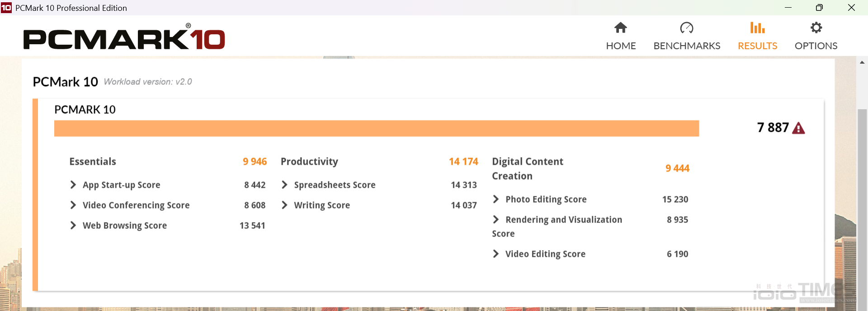Click the Essentials heading

click(93, 162)
